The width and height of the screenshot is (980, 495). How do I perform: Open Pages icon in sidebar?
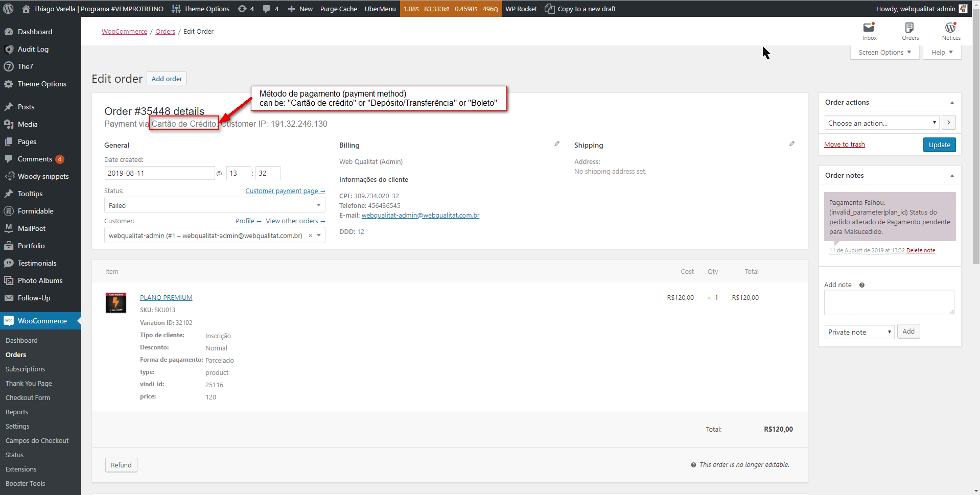click(x=9, y=142)
